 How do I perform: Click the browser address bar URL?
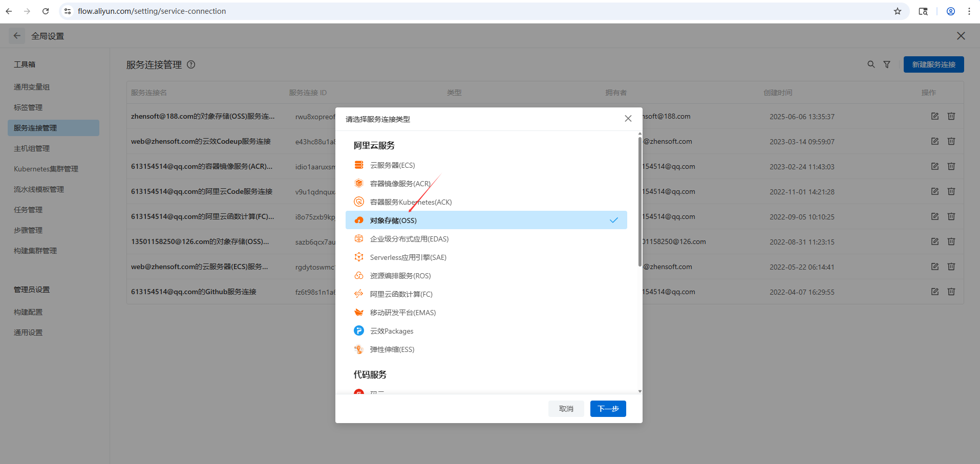[x=152, y=11]
